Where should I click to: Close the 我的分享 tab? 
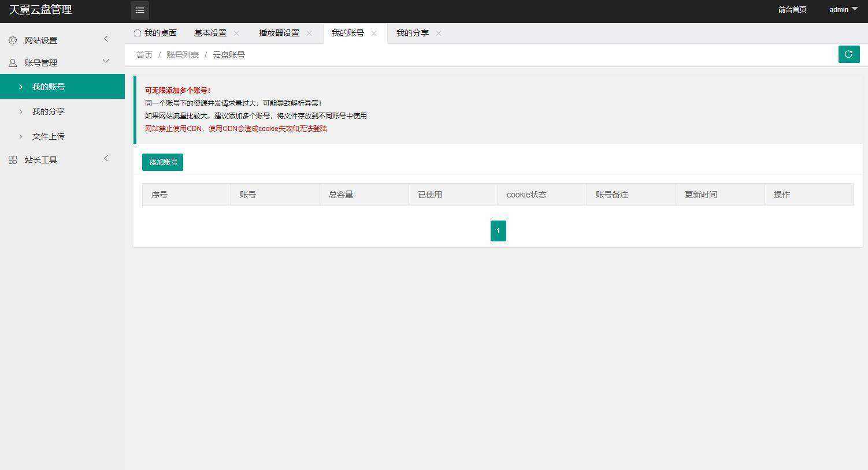point(439,33)
